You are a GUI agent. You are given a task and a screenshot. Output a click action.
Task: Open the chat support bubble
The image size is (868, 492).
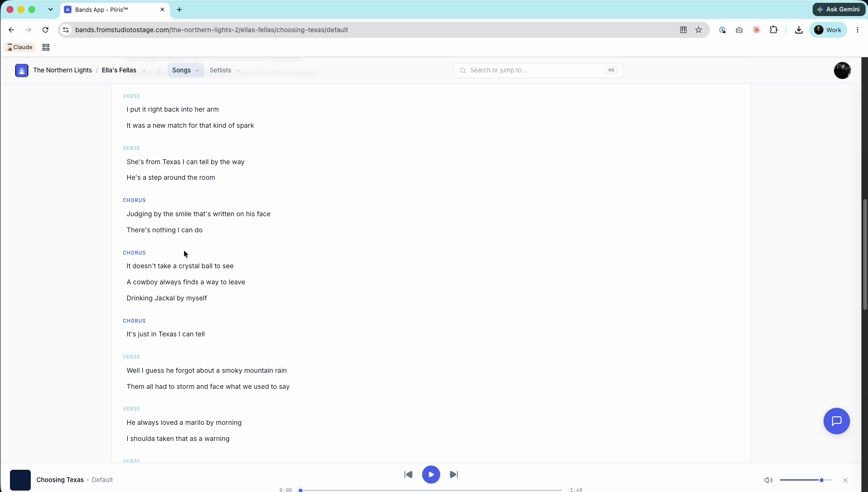point(836,421)
